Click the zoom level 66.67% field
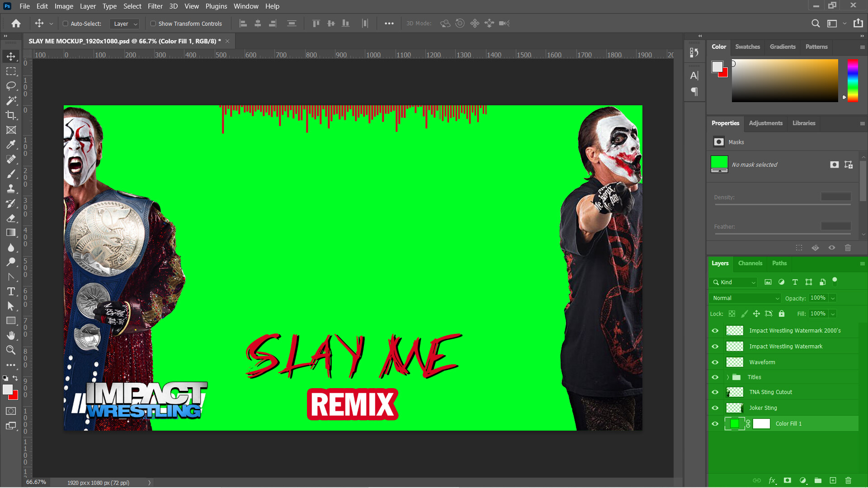 pyautogui.click(x=36, y=483)
